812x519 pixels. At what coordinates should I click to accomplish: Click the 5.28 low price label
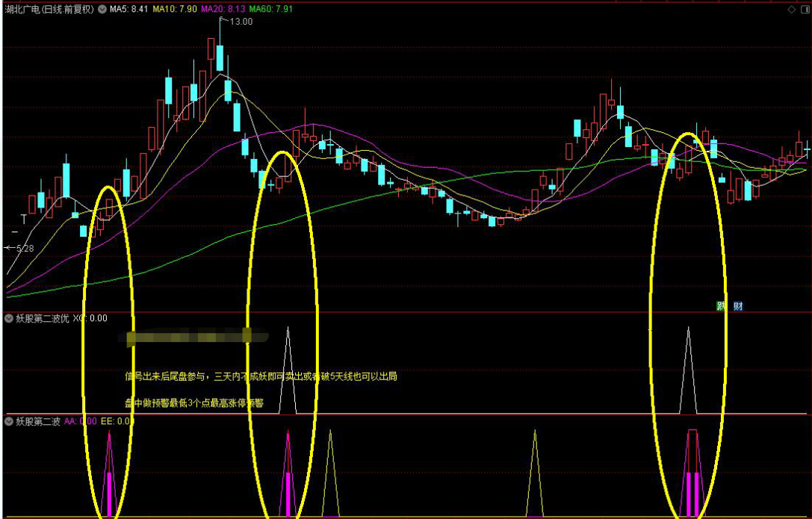click(25, 249)
